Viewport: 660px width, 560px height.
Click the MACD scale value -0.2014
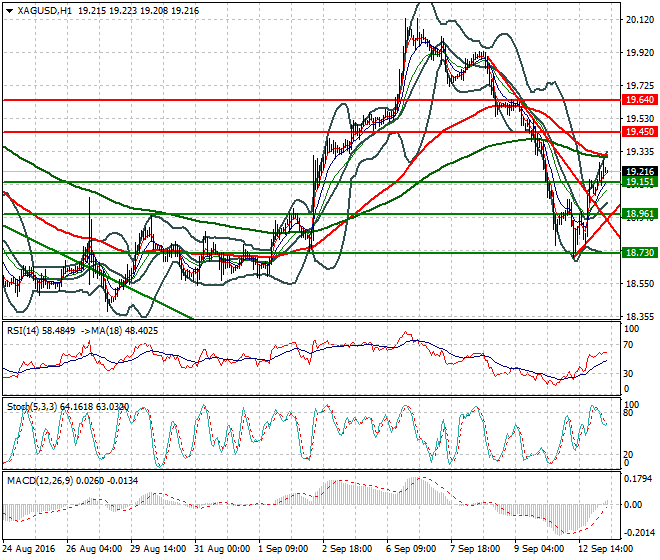click(638, 533)
